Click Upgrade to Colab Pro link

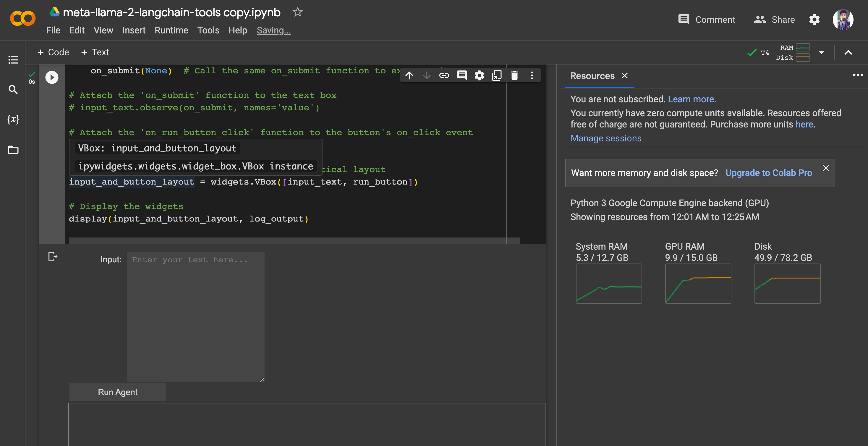[768, 173]
